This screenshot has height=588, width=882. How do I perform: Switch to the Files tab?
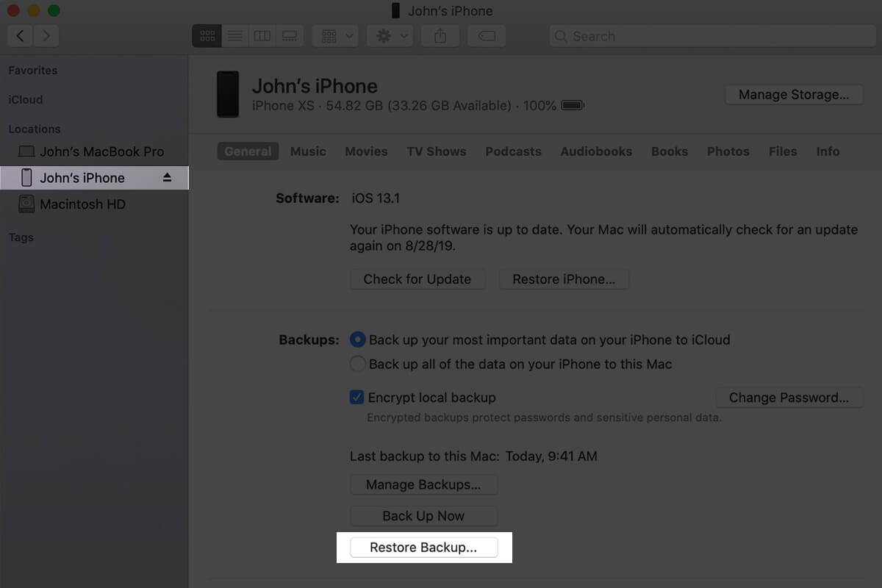pyautogui.click(x=783, y=151)
